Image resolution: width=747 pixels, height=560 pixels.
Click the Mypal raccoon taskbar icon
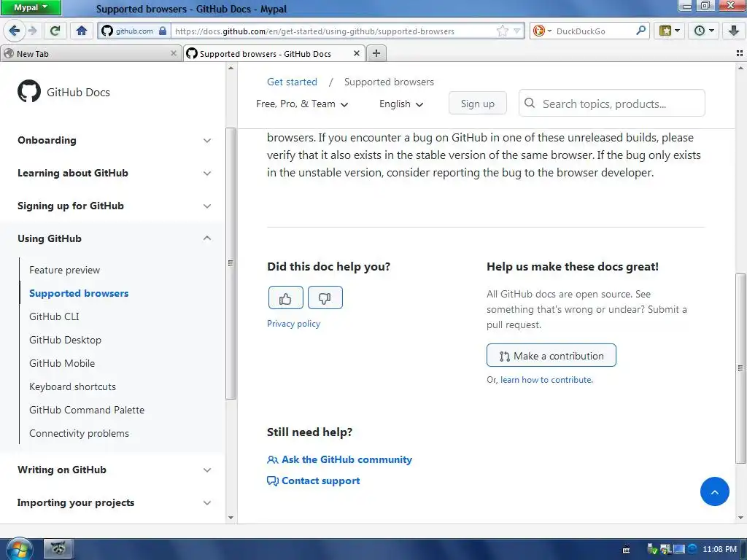coord(58,548)
